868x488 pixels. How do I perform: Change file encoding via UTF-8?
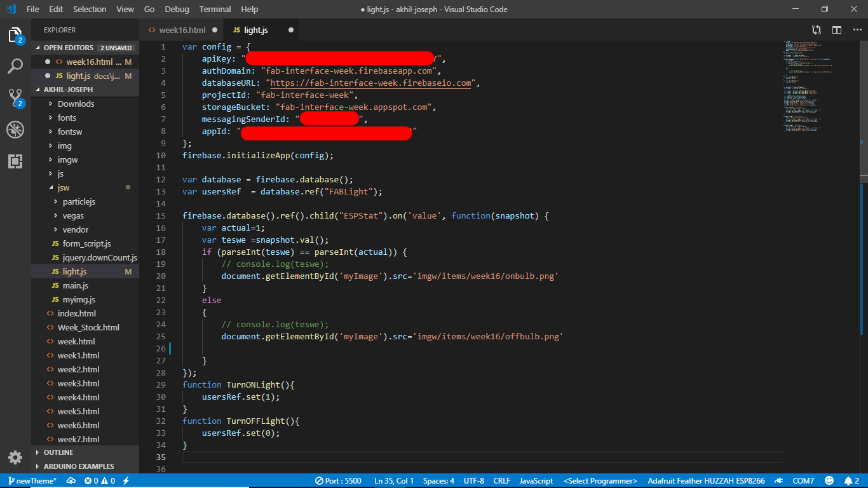474,481
